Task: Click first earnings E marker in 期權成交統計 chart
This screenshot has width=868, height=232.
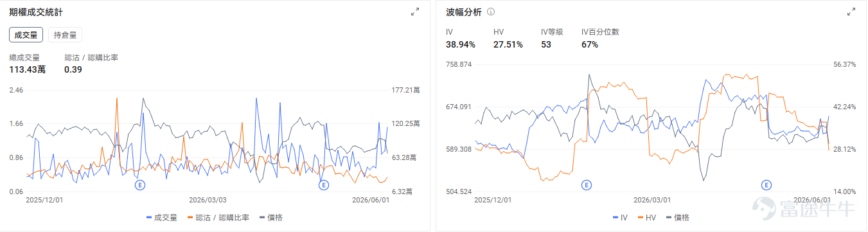Action: [139, 185]
